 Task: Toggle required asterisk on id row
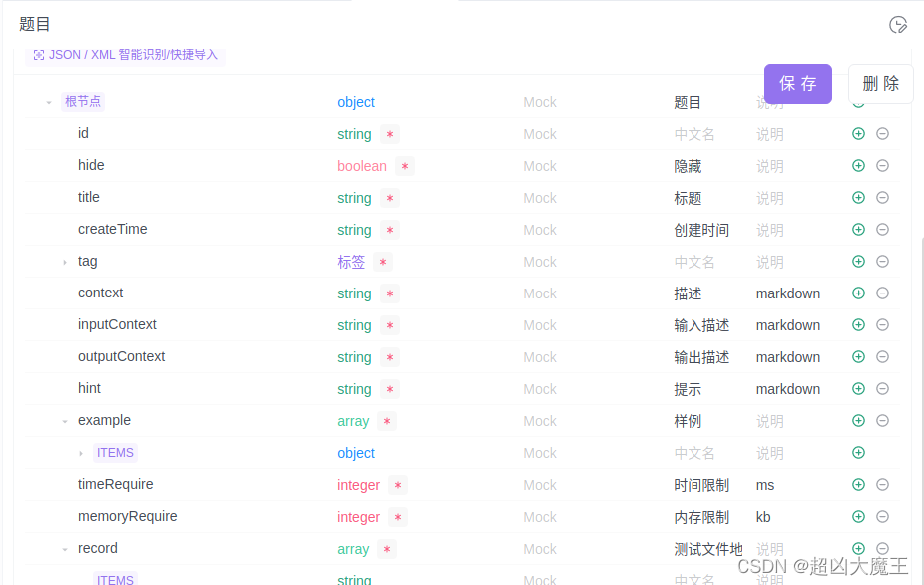pos(390,134)
